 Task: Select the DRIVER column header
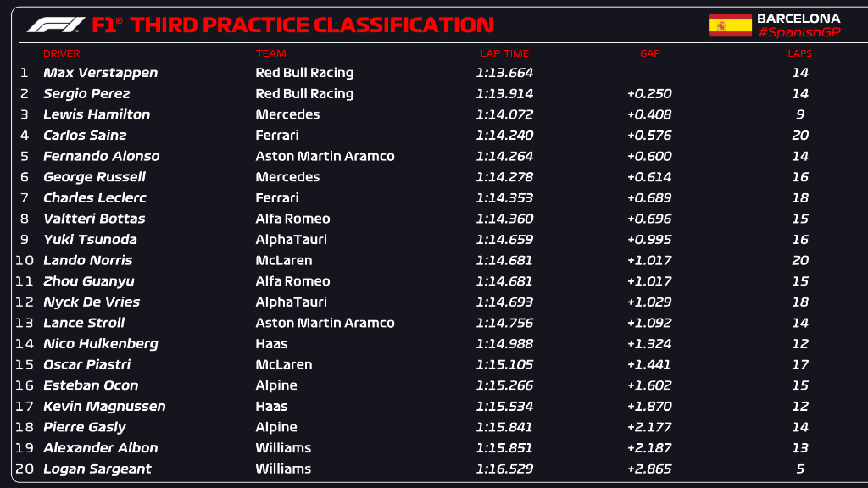coord(61,53)
